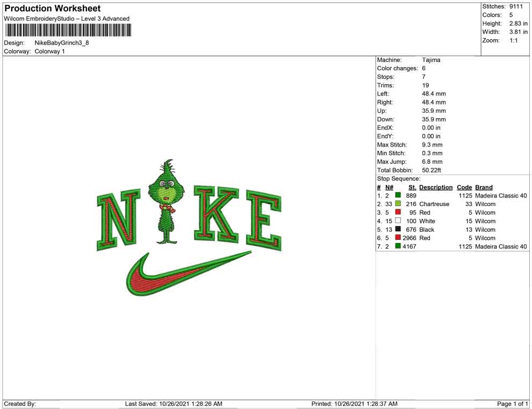532x409 pixels.
Task: Click the 'White' description text
Action: coord(427,221)
